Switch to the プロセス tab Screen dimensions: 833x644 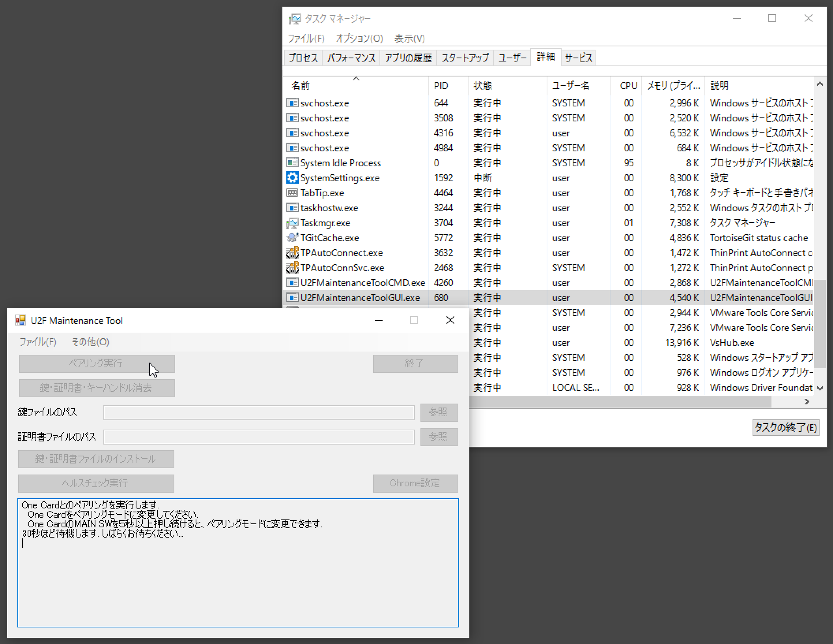click(303, 58)
